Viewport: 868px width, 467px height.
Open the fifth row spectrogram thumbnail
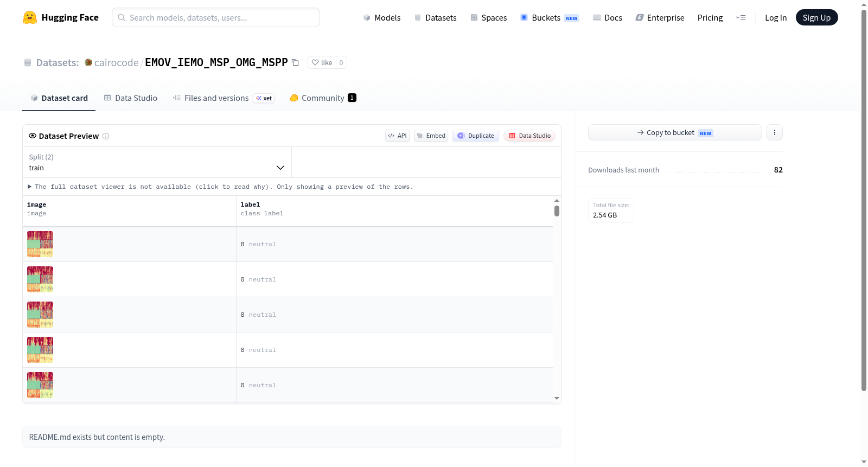(x=40, y=385)
